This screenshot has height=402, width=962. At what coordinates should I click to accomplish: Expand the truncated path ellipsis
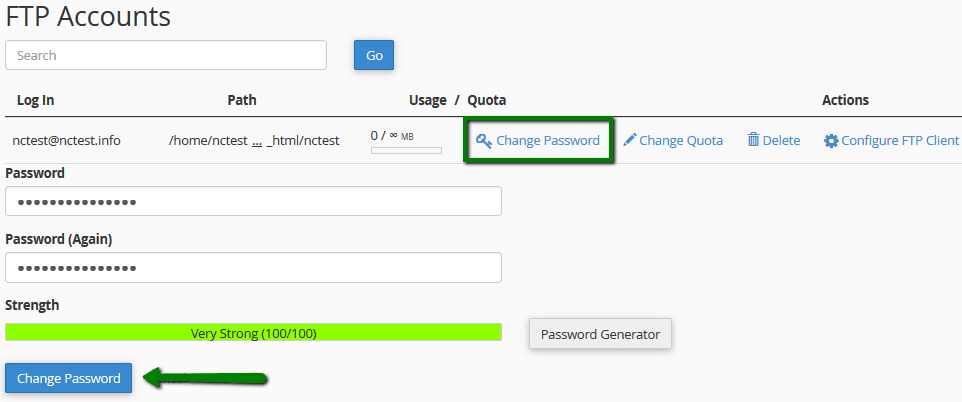tap(257, 141)
